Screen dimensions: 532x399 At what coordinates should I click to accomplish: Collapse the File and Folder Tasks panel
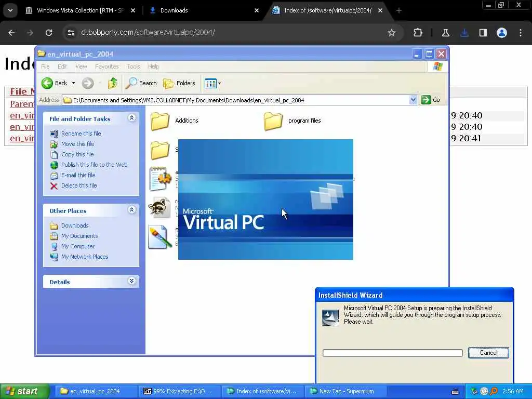(x=131, y=118)
